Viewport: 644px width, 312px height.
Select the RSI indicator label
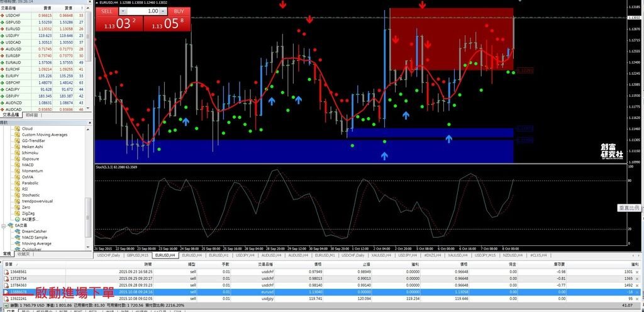click(25, 189)
